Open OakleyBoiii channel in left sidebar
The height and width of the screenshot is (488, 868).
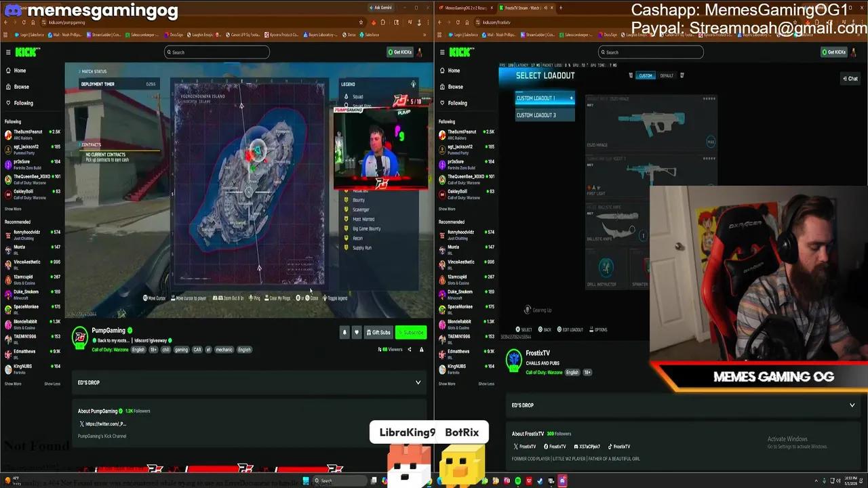(x=33, y=194)
